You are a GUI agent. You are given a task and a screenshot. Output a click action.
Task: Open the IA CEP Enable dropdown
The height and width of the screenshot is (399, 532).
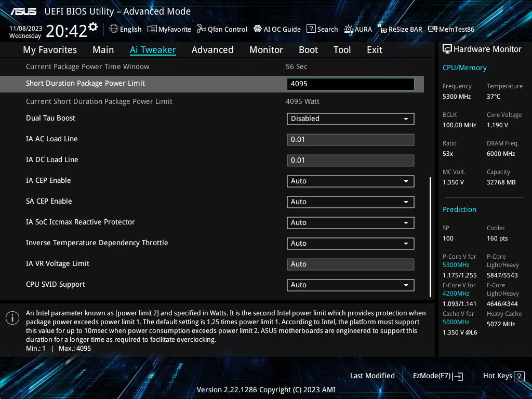[x=351, y=181]
